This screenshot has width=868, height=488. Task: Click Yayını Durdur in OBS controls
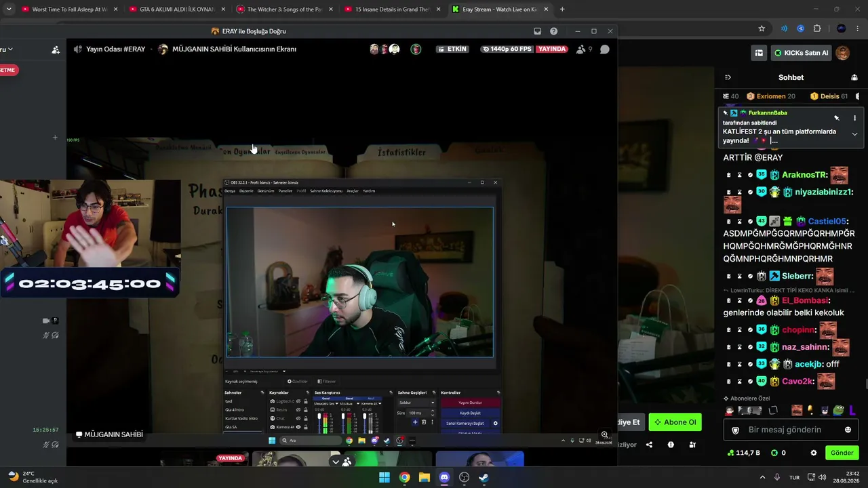pos(471,403)
